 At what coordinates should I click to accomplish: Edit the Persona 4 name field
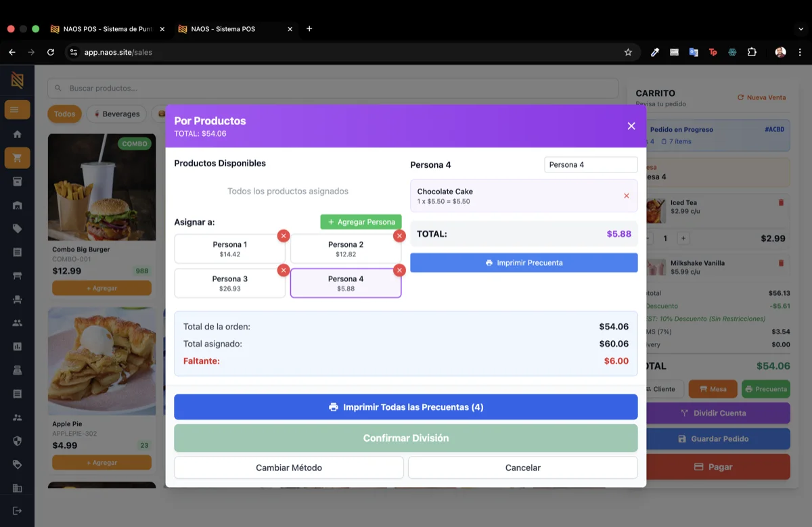[590, 164]
